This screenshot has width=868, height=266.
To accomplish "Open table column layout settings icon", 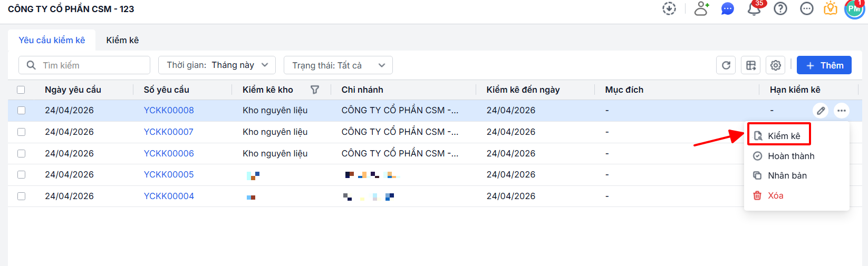I will pyautogui.click(x=751, y=65).
